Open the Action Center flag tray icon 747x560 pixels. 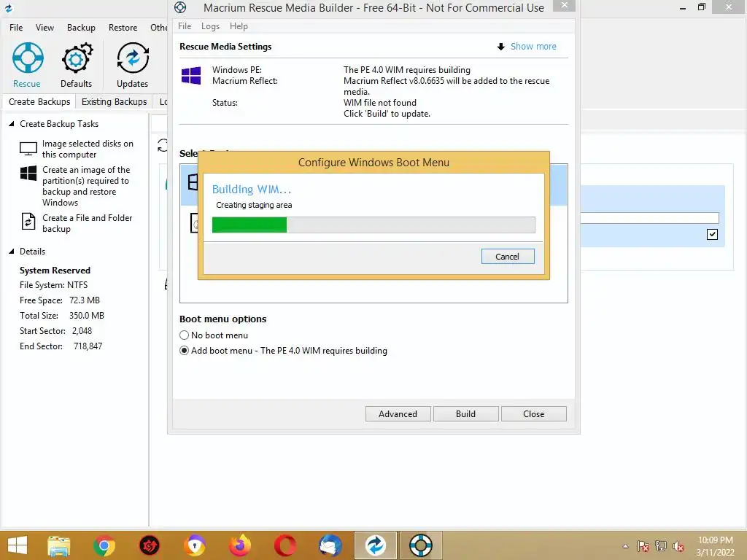pyautogui.click(x=643, y=546)
